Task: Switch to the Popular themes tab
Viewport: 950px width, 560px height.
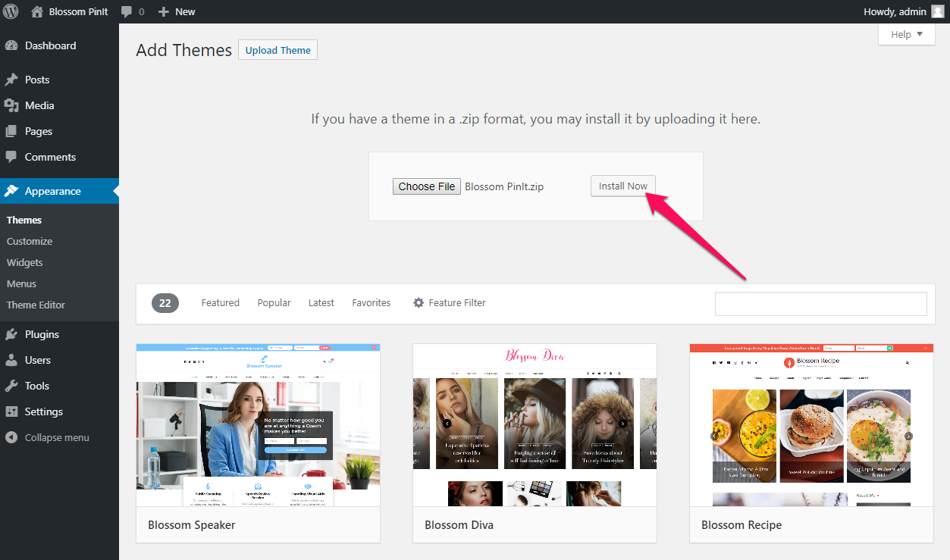Action: pyautogui.click(x=274, y=302)
